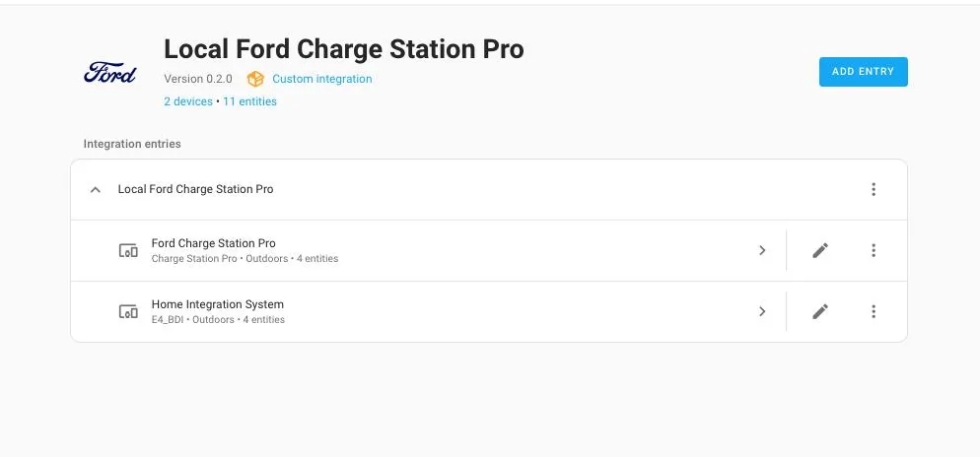Click the Version 0.2.0 text
980x457 pixels.
(x=198, y=79)
